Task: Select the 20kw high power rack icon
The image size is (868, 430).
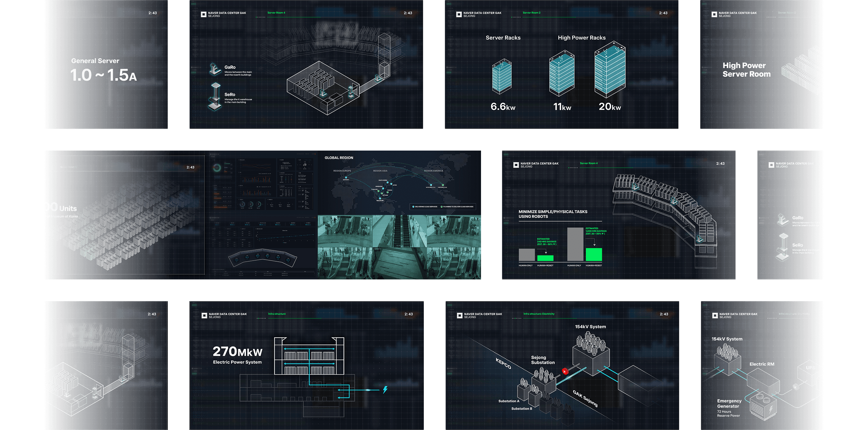Action: pyautogui.click(x=610, y=69)
